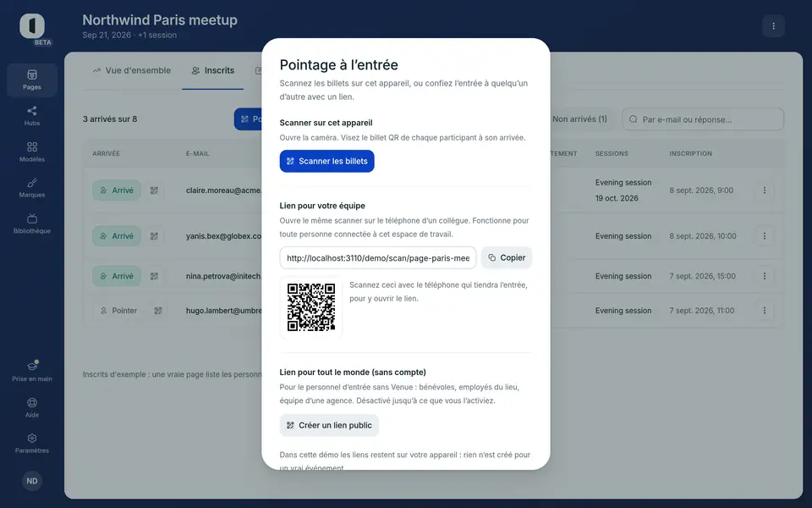Check in hugo.lambert with Pointer
This screenshot has width=812, height=508.
tap(118, 311)
